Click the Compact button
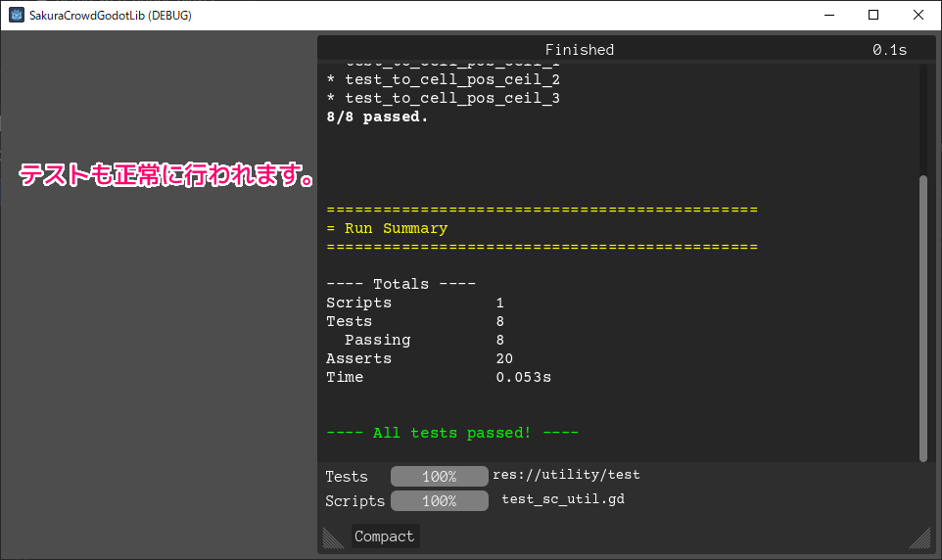Image resolution: width=942 pixels, height=560 pixels. click(x=385, y=536)
